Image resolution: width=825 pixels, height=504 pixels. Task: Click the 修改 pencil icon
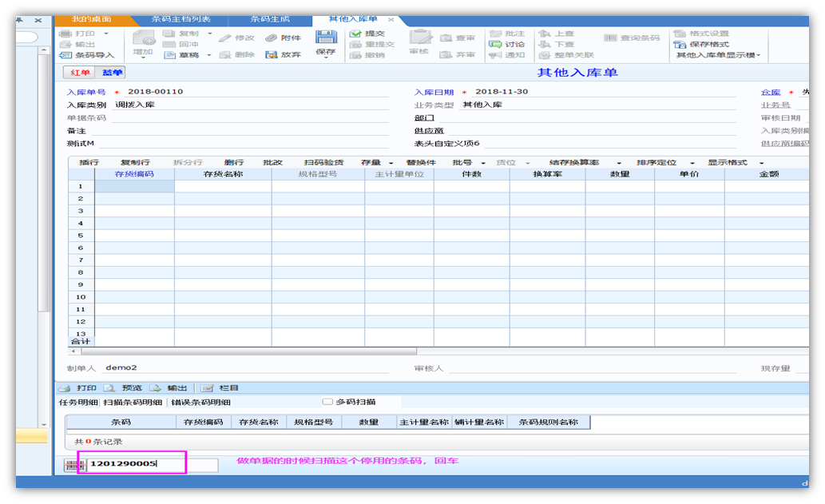[x=224, y=38]
